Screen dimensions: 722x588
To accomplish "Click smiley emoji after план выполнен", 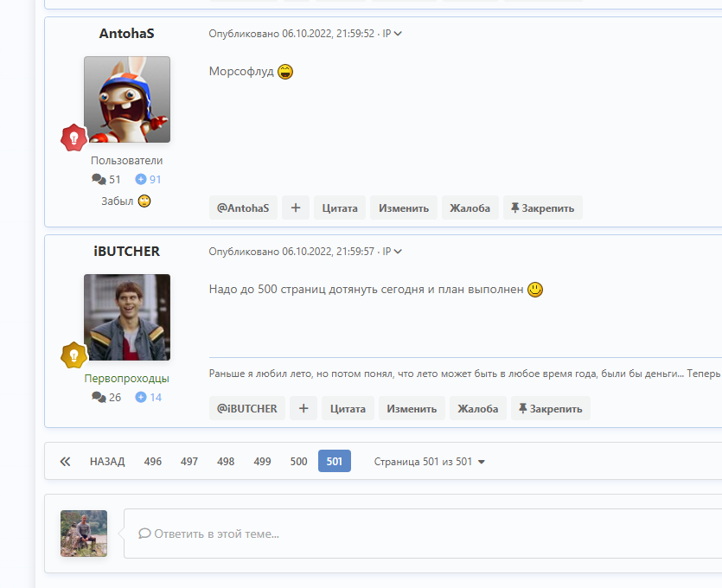I will [535, 289].
